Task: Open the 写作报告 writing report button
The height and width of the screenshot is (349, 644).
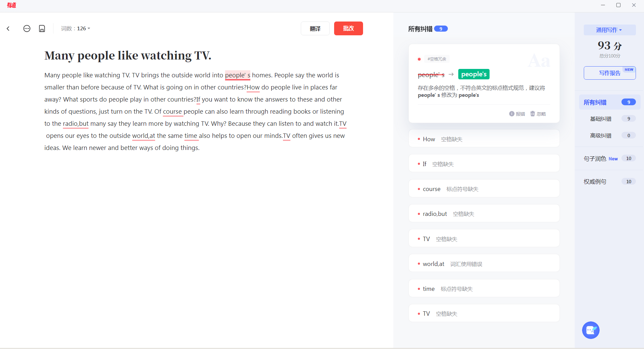Action: (x=609, y=73)
